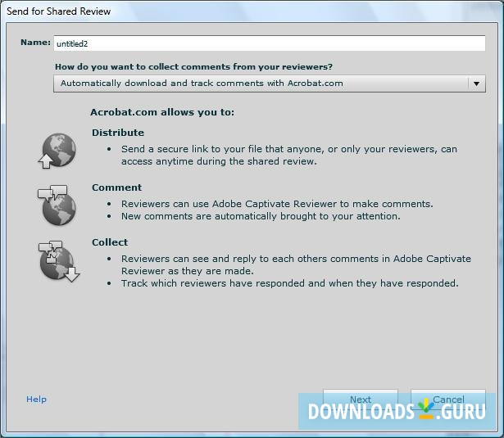This screenshot has height=438, width=504.
Task: Click the Name field containing untitled2
Action: pyautogui.click(x=270, y=43)
